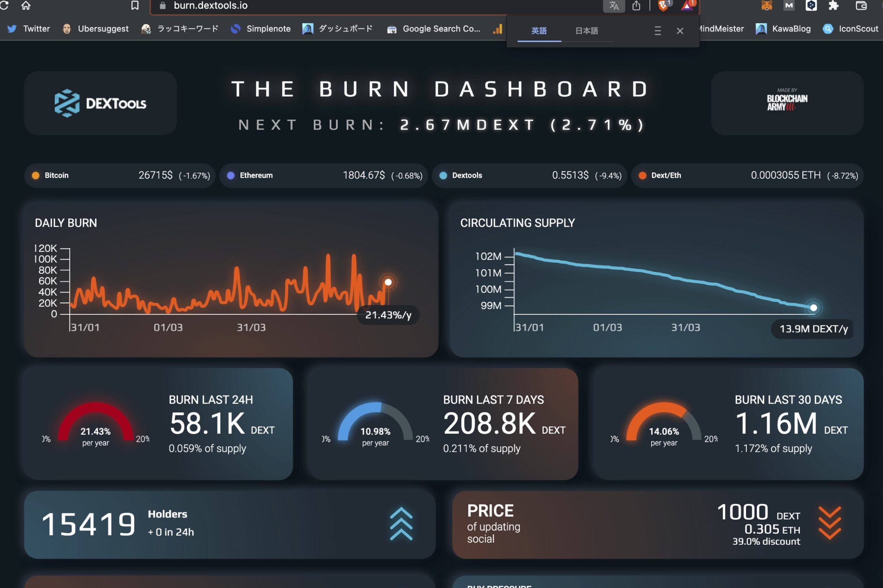Close the translate popup
The image size is (883, 588).
click(680, 31)
